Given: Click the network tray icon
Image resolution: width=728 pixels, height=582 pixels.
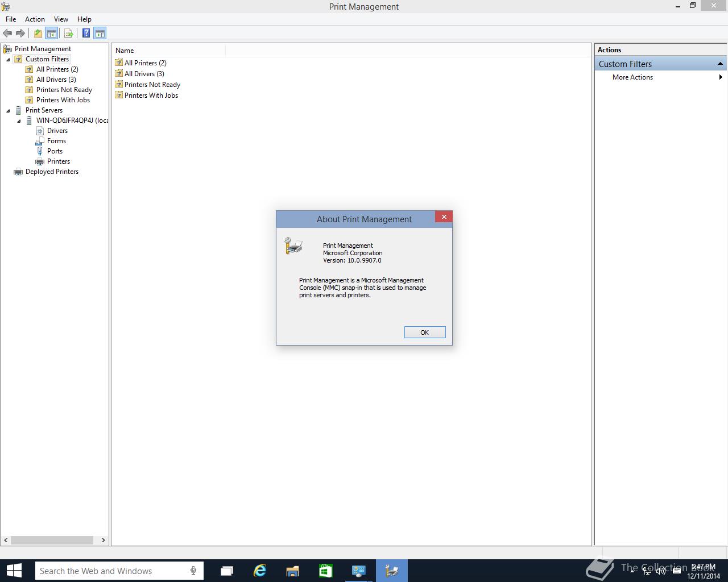Looking at the screenshot, I should 647,571.
